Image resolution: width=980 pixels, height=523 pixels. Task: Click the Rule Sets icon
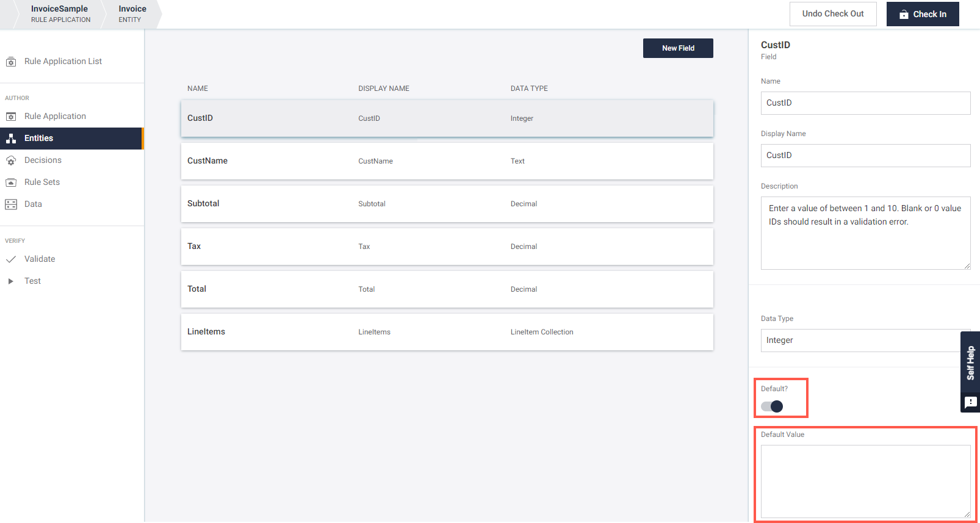[x=11, y=182]
